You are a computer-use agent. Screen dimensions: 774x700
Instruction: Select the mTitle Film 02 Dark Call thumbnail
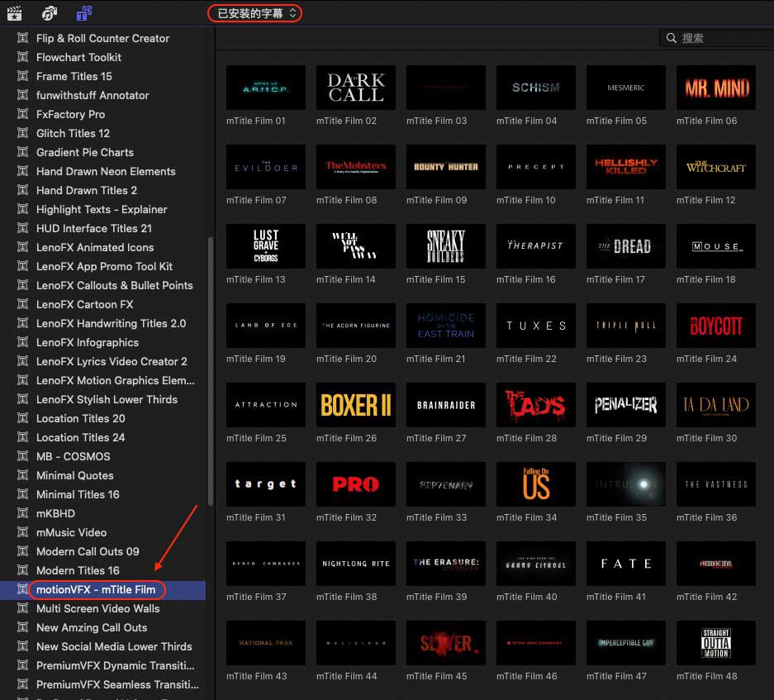pos(356,88)
